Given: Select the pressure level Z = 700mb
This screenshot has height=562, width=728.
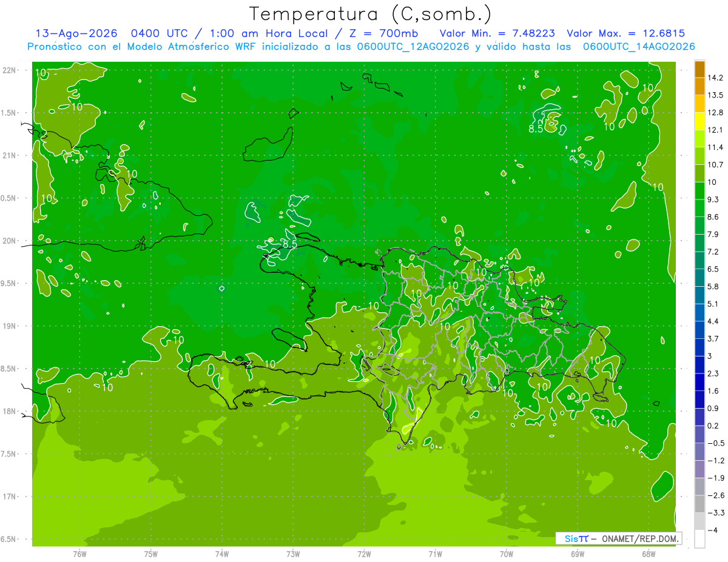Looking at the screenshot, I should (380, 33).
